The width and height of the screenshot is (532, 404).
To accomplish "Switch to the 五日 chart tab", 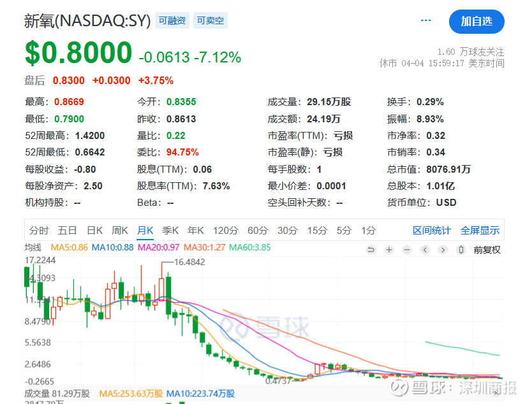I will pos(67,231).
